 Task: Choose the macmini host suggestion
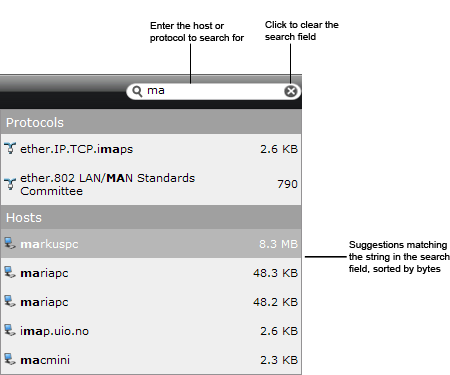151,360
